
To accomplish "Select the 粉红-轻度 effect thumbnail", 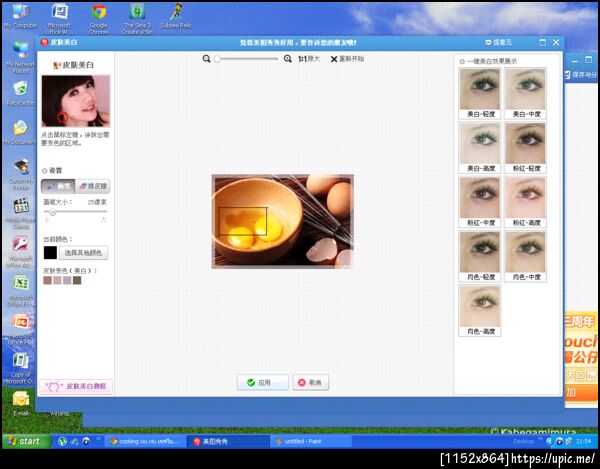I will point(525,148).
